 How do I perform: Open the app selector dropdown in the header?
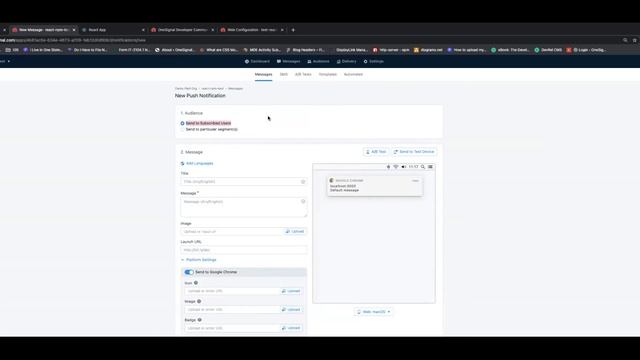coord(5,61)
